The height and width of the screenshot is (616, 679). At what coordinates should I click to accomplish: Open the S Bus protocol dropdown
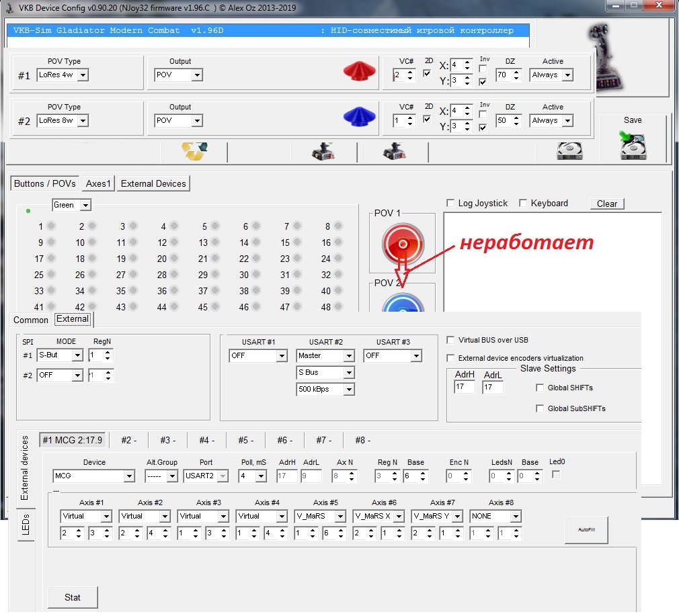(349, 372)
